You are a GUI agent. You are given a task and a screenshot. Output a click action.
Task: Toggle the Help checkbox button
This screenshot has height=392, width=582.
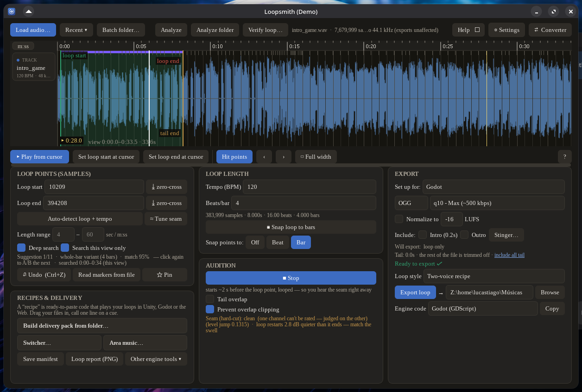(468, 30)
